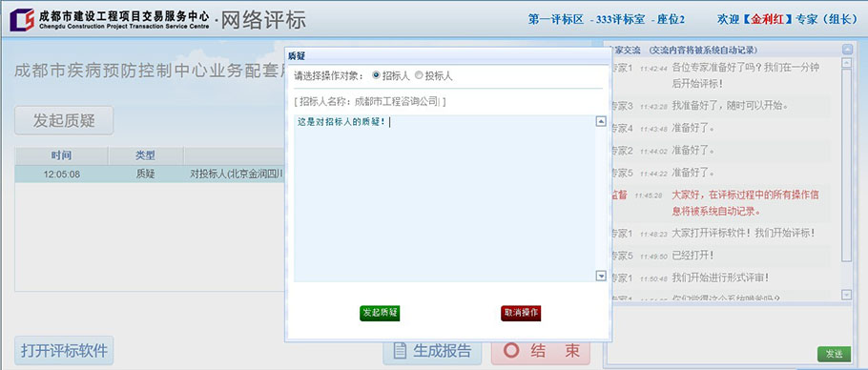This screenshot has height=370, width=868.
Task: Click the chat message 各位专家准备好了吗？
Action: pyautogui.click(x=745, y=75)
